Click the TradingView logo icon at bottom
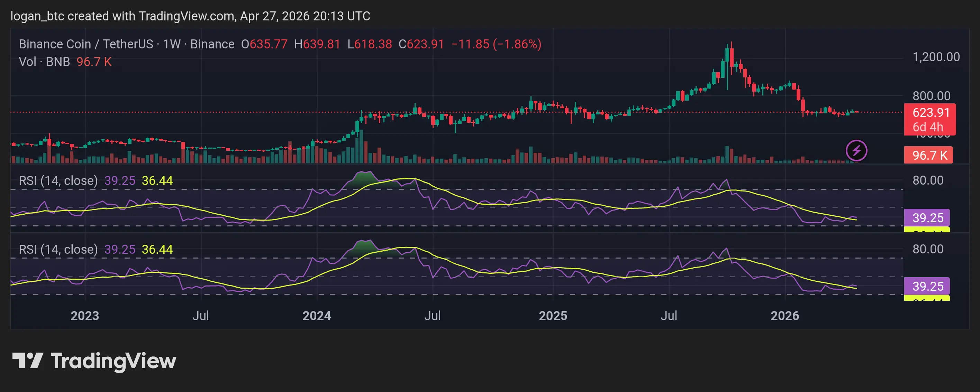980x392 pixels. (27, 361)
